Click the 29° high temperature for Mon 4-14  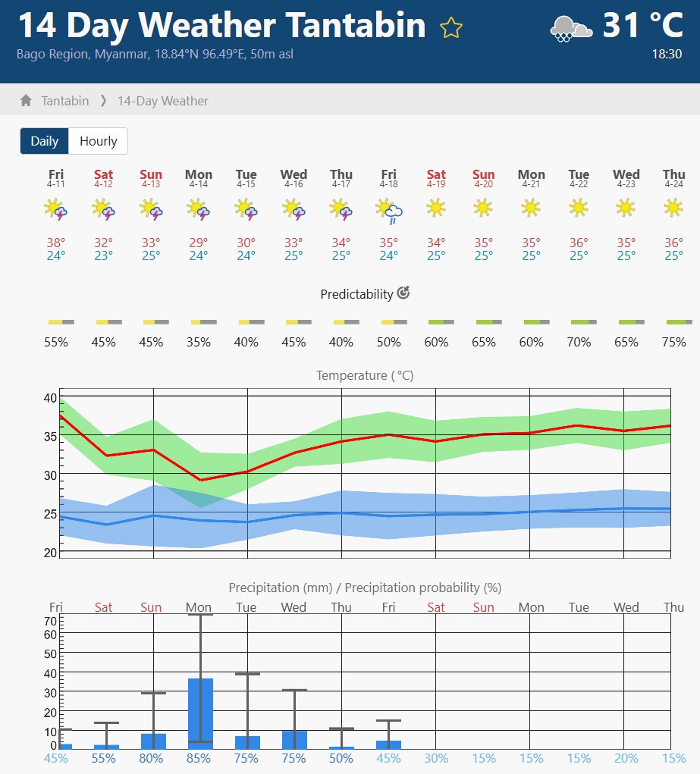pyautogui.click(x=199, y=243)
